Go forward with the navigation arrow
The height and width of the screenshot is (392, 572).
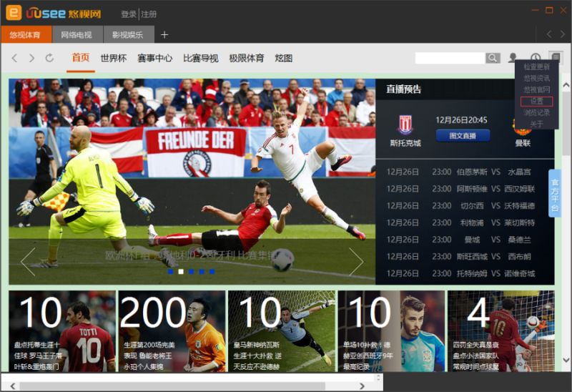pos(31,58)
